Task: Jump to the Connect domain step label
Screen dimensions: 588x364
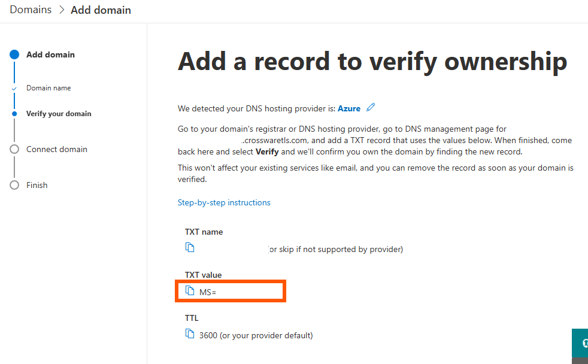Action: click(57, 149)
